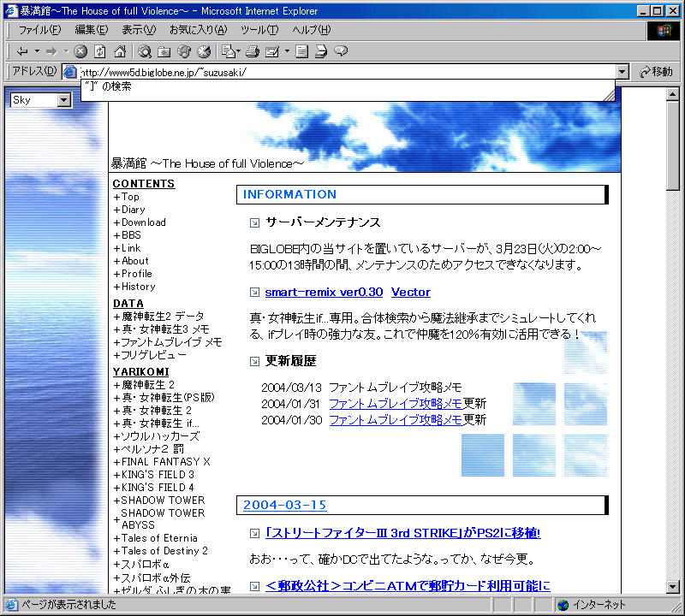Open the Sky theme dropdown
The image size is (685, 616).
coord(40,100)
